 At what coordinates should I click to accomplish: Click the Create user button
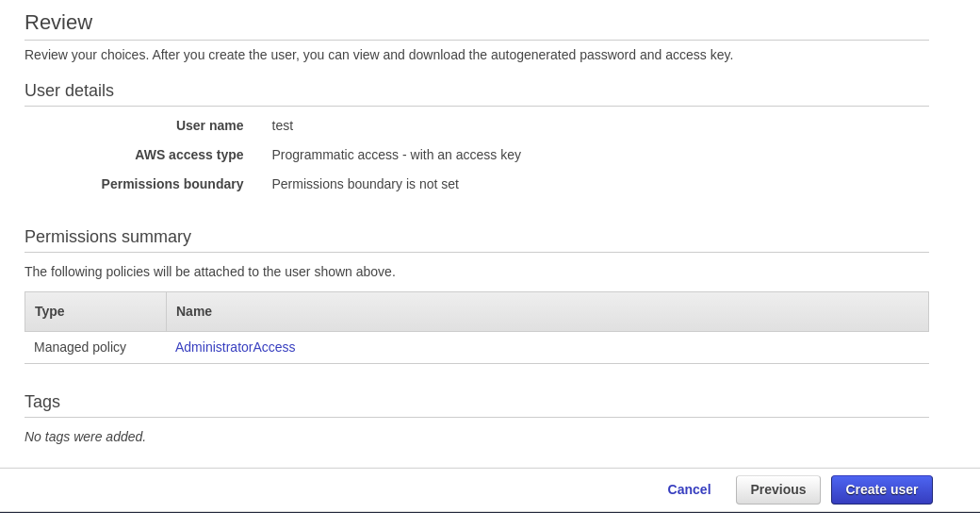pos(881,489)
